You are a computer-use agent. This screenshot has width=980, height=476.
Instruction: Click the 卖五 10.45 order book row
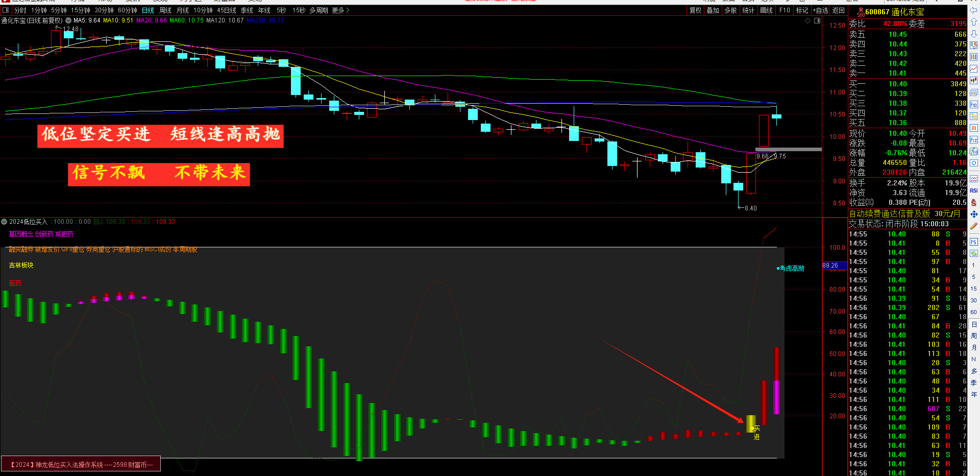tap(908, 34)
